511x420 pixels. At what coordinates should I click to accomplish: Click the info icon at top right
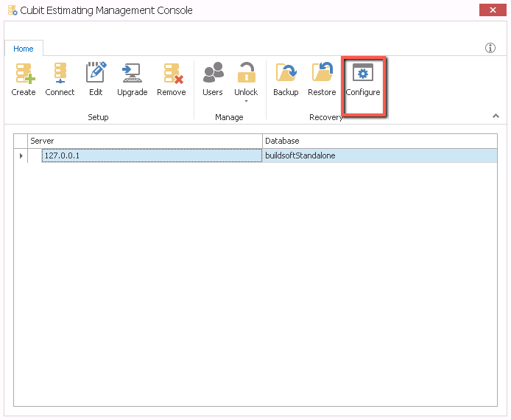490,48
